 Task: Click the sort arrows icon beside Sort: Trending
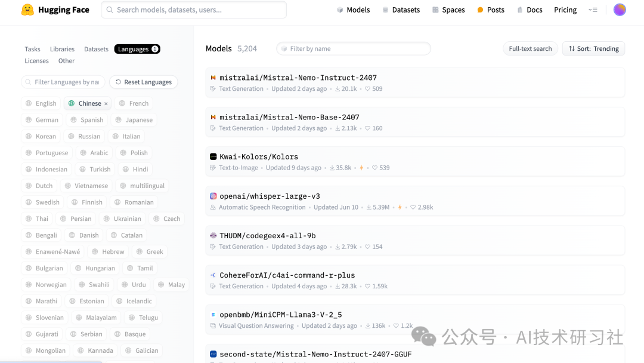click(571, 48)
